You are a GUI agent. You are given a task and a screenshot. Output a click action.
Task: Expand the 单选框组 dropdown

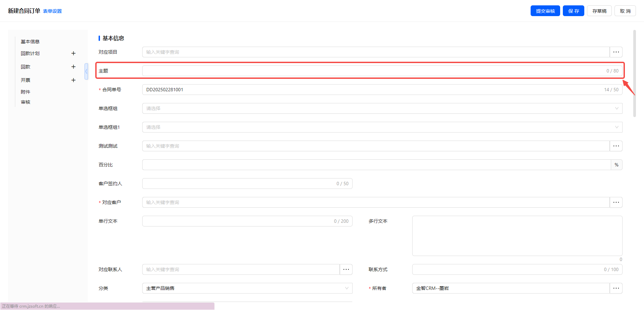[382, 108]
